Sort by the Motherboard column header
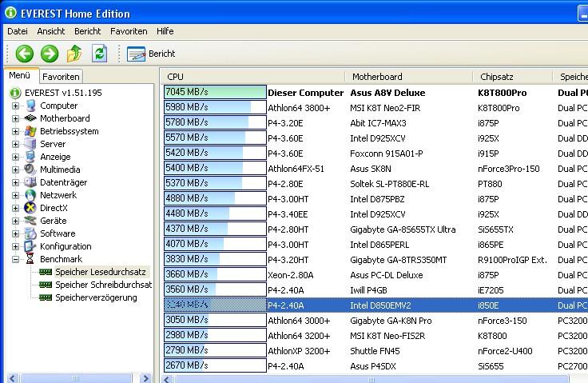588x383 pixels. point(409,77)
